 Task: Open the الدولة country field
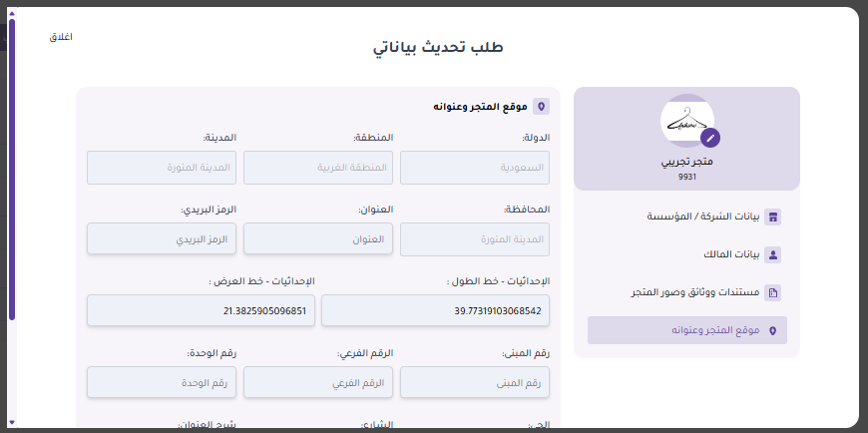tap(475, 168)
